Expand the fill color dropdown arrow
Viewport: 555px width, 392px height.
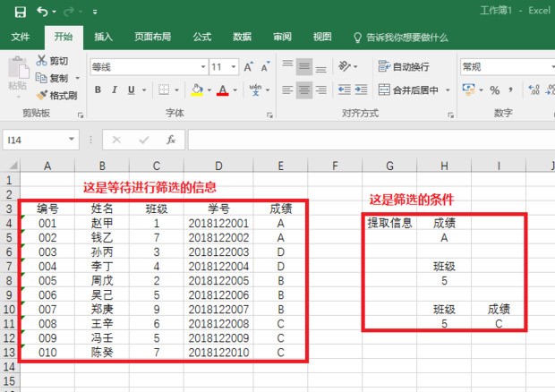click(x=209, y=90)
